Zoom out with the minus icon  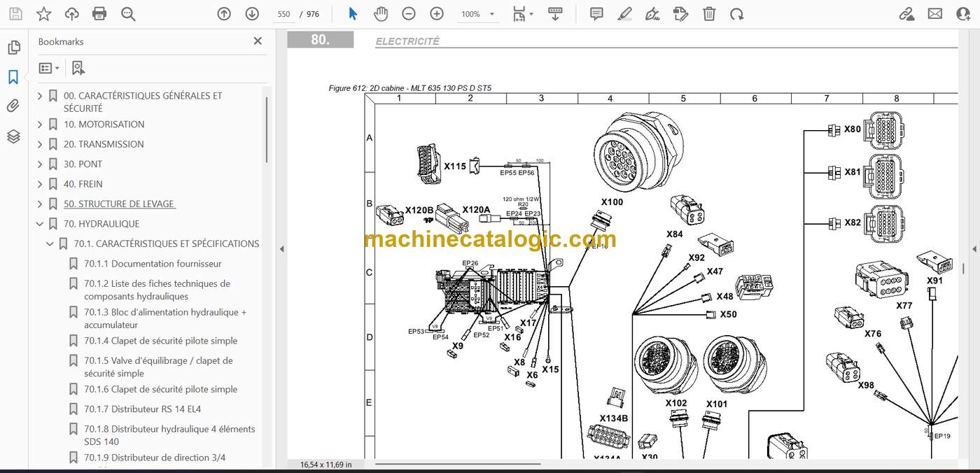coord(409,14)
